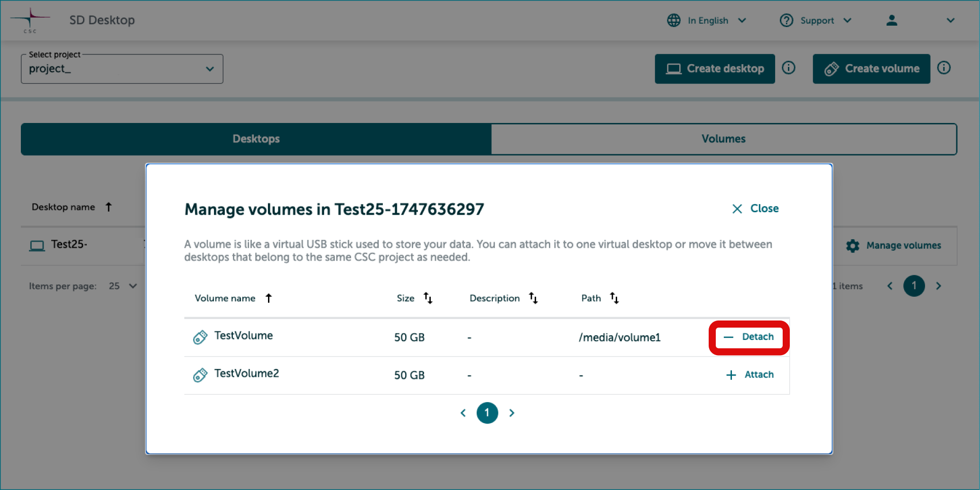The image size is (980, 490).
Task: Click the globe language icon
Action: coord(674,20)
